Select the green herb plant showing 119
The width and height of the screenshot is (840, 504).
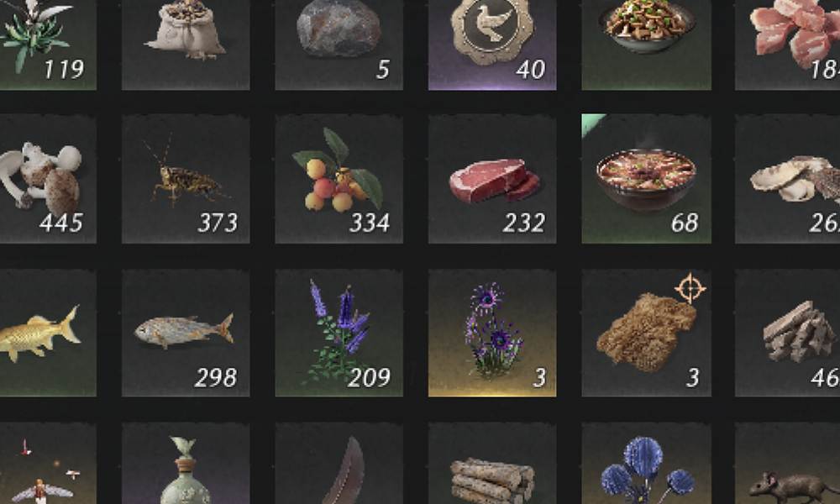tap(47, 44)
